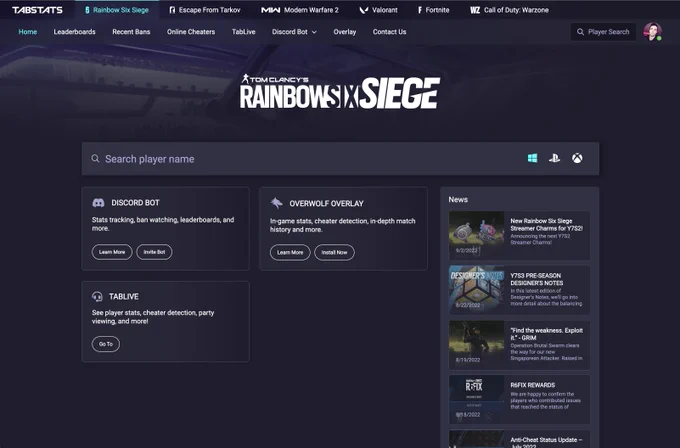Switch to the Rainbow Six Siege game tab
This screenshot has height=448, width=680.
tap(117, 10)
